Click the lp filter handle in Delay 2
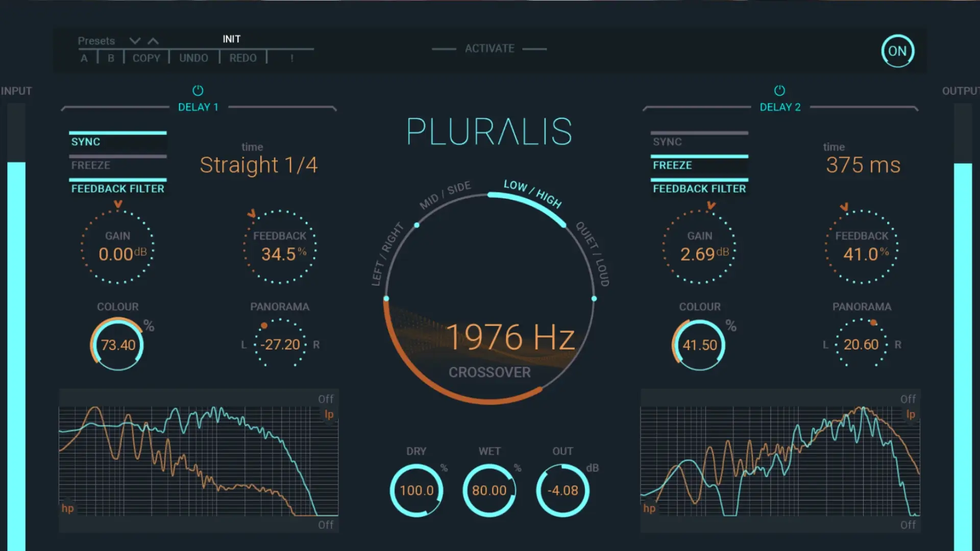This screenshot has height=551, width=980. (x=911, y=414)
